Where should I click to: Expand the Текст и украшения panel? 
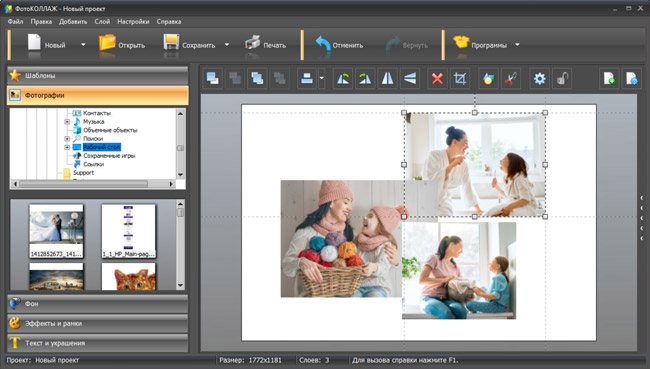coord(98,343)
